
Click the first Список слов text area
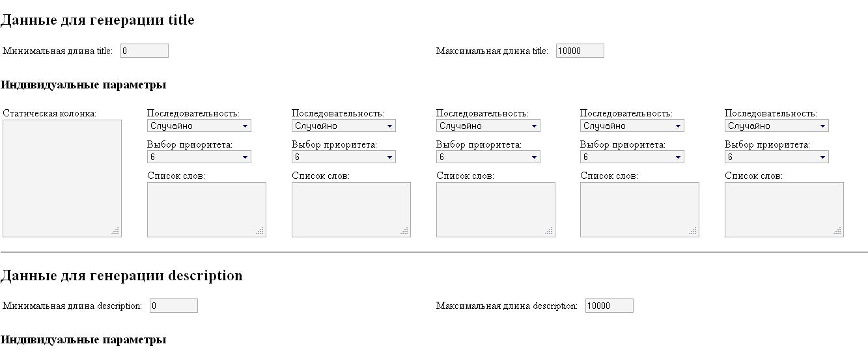[206, 209]
